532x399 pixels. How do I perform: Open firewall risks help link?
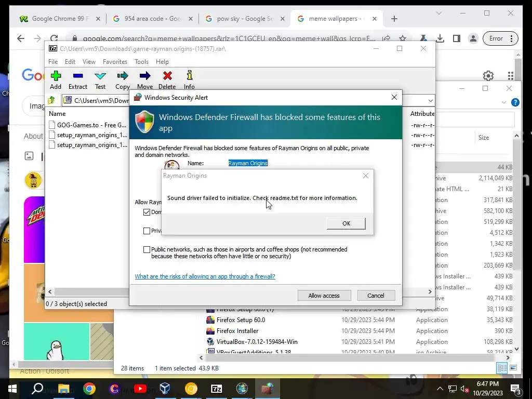click(x=205, y=276)
